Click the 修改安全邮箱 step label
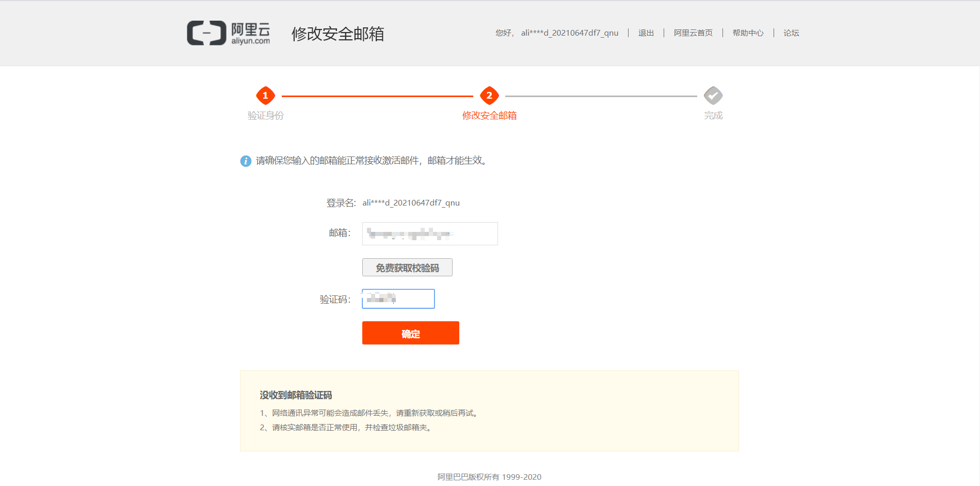Viewport: 980px width, 486px height. [489, 116]
